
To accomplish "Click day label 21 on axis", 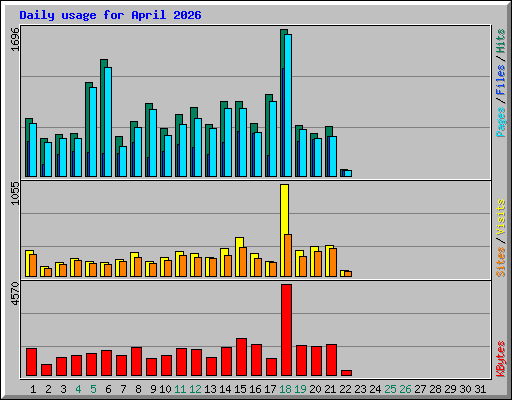I will click(x=330, y=389).
